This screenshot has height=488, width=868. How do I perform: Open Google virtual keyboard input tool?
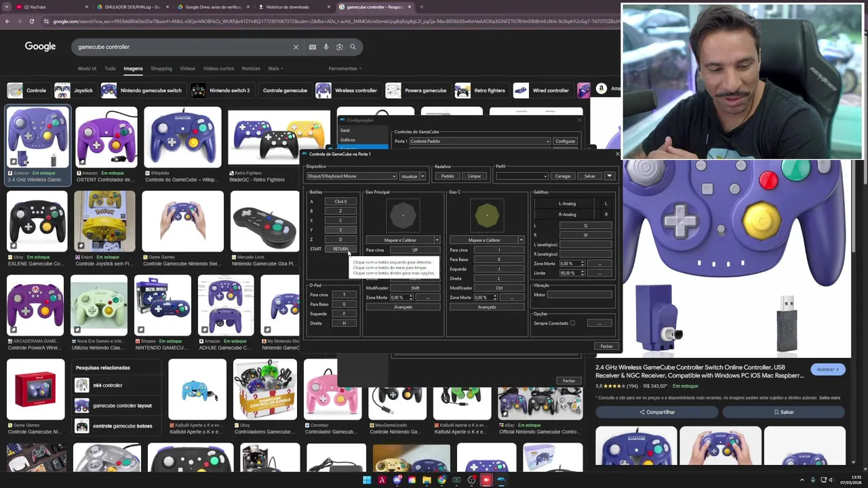(x=312, y=47)
